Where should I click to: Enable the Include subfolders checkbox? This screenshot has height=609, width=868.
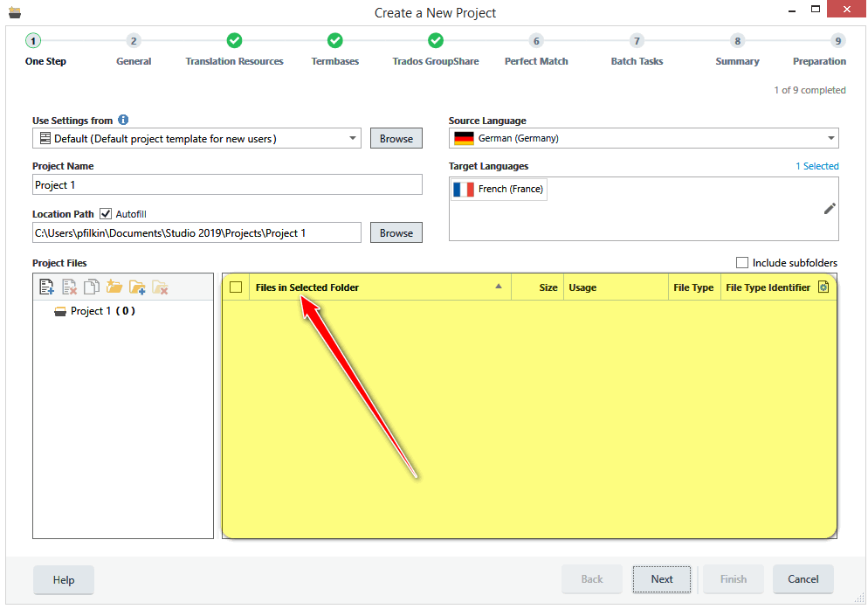(x=741, y=262)
